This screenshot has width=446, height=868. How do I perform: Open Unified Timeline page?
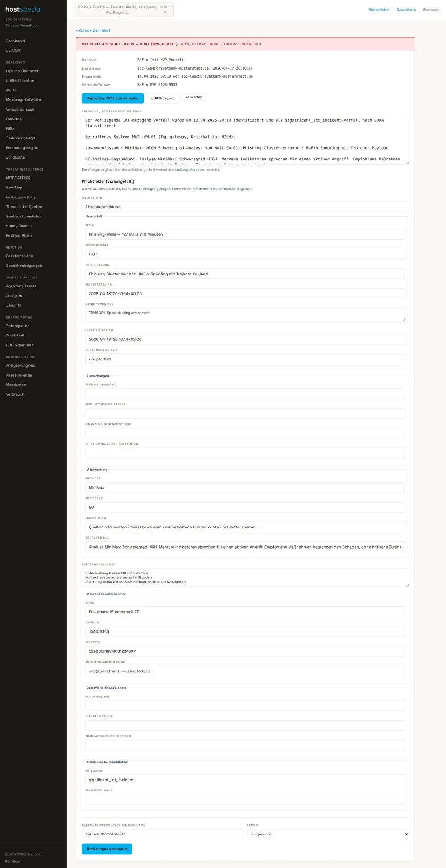[20, 81]
